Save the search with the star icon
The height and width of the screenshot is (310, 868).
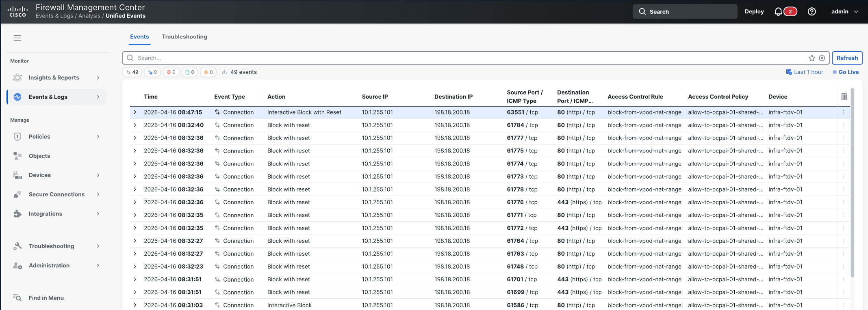click(x=812, y=58)
